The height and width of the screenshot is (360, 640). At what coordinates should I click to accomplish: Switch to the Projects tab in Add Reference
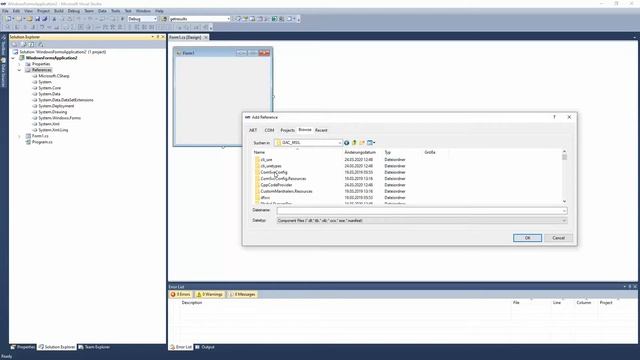287,130
